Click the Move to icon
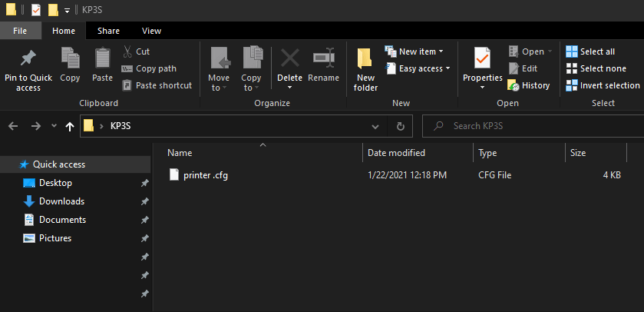Viewport: 644px width, 312px height. point(220,58)
